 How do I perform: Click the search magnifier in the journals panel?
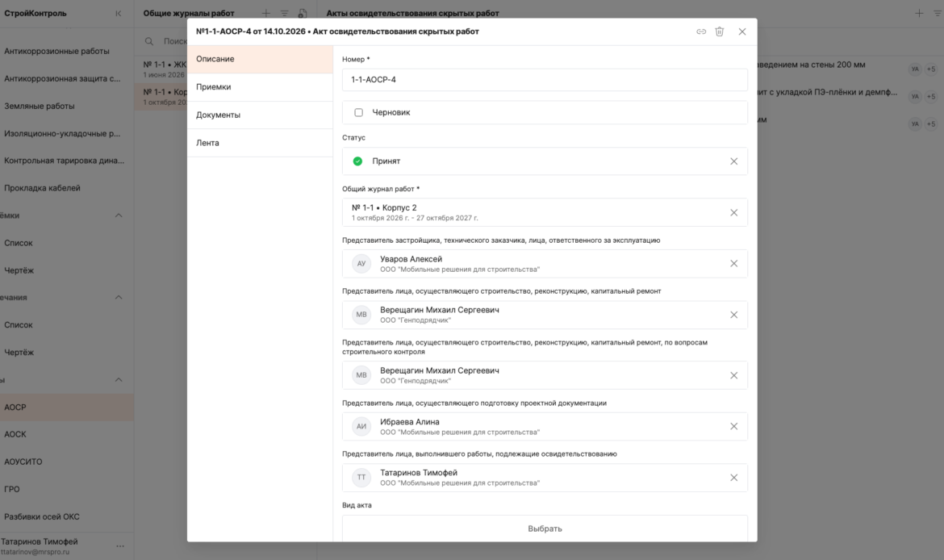click(148, 41)
